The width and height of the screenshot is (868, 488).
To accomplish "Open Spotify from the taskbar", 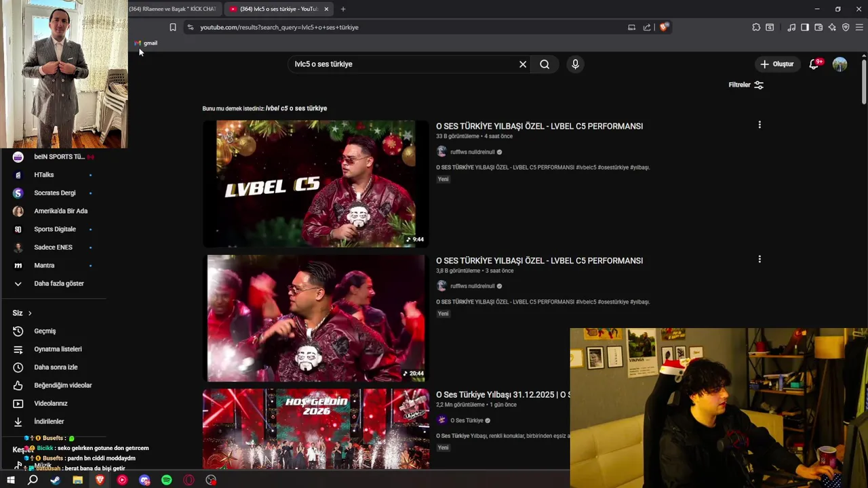I will point(167,480).
